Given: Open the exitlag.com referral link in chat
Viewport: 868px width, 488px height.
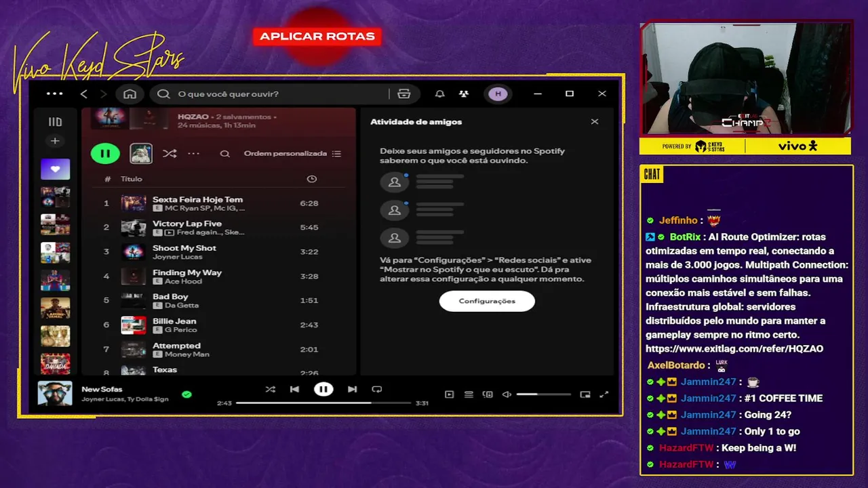Looking at the screenshot, I should coord(734,349).
